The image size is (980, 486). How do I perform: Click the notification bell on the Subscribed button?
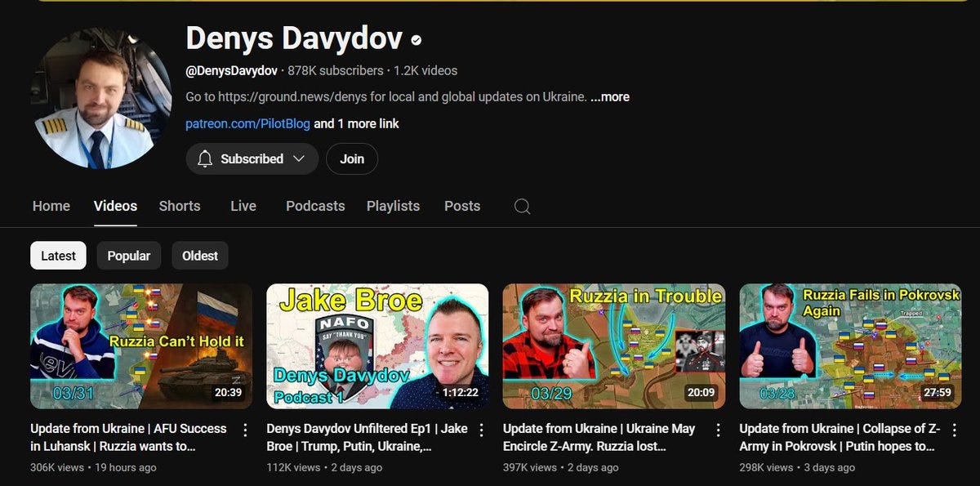pos(205,158)
